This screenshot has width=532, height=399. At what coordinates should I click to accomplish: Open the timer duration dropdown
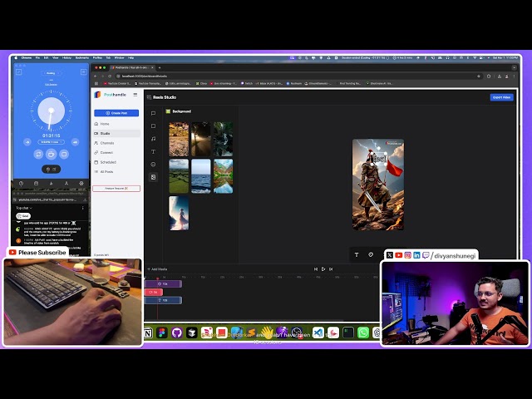coord(52,142)
